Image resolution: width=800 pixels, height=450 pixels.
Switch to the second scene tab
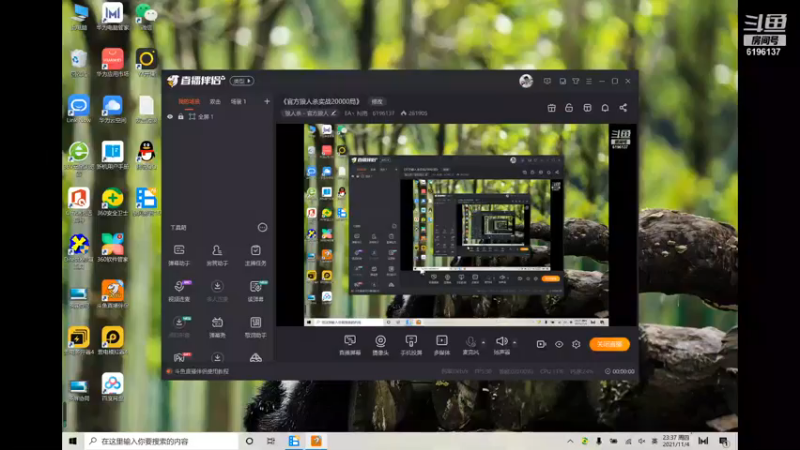point(215,102)
